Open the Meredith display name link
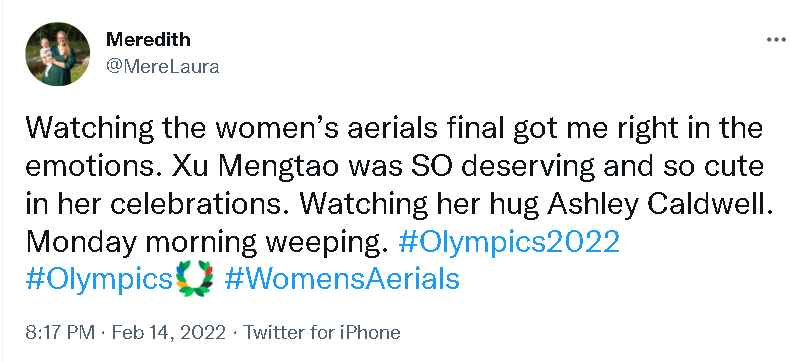The image size is (791, 362). pyautogui.click(x=148, y=39)
